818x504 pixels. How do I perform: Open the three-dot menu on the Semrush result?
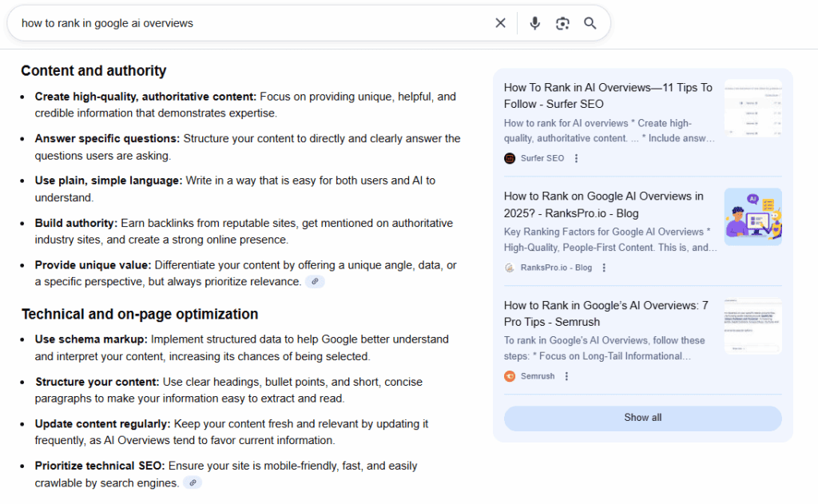click(x=566, y=375)
